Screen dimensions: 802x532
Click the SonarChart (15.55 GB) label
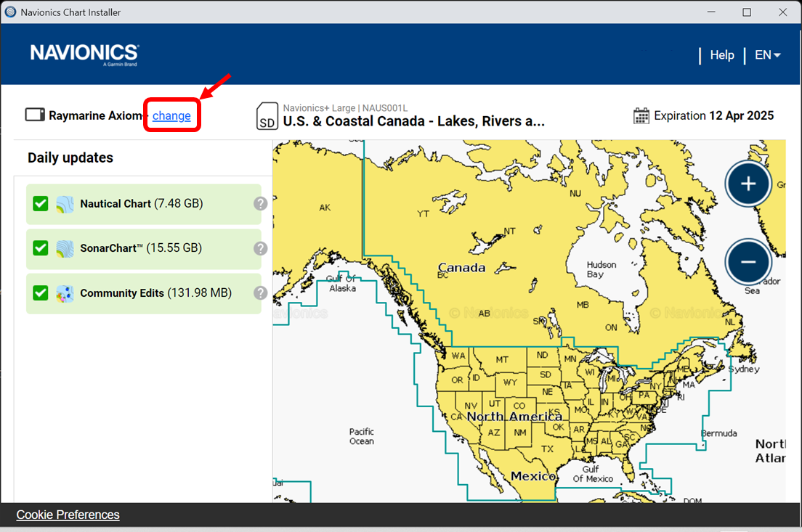[141, 248]
